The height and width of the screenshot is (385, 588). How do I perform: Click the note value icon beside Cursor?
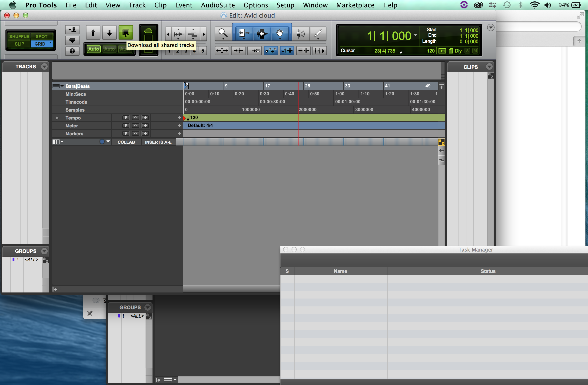tap(401, 51)
